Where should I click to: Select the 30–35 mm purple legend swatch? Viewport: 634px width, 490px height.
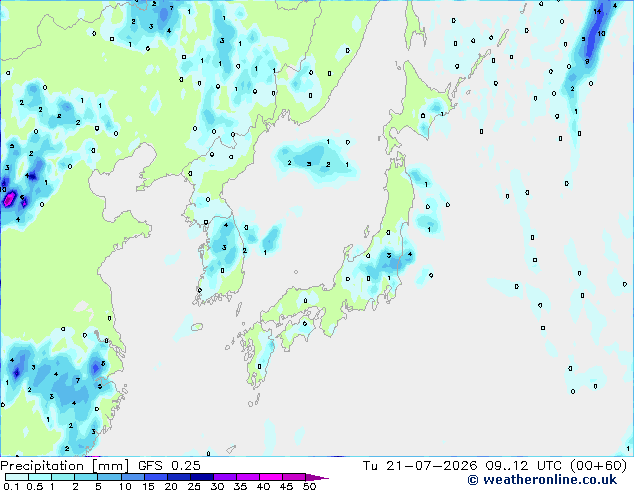[224, 477]
